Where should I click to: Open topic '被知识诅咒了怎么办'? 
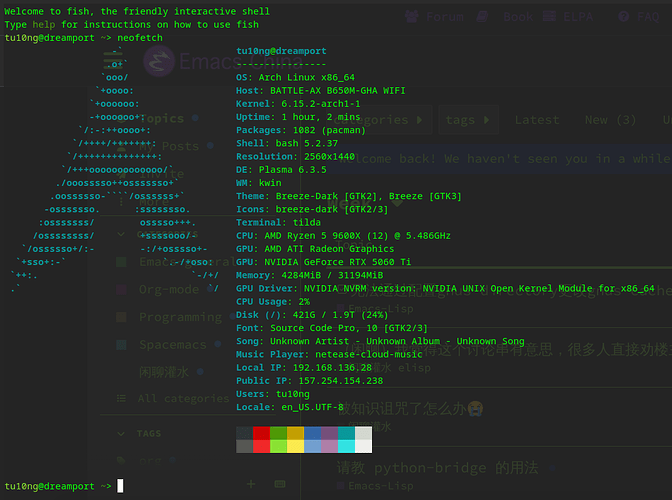[410, 408]
